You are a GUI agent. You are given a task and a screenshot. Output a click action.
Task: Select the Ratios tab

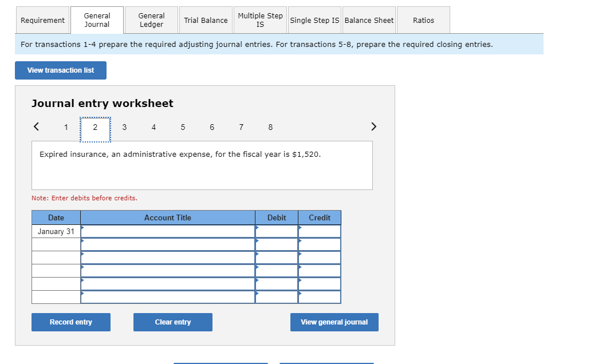tap(423, 19)
